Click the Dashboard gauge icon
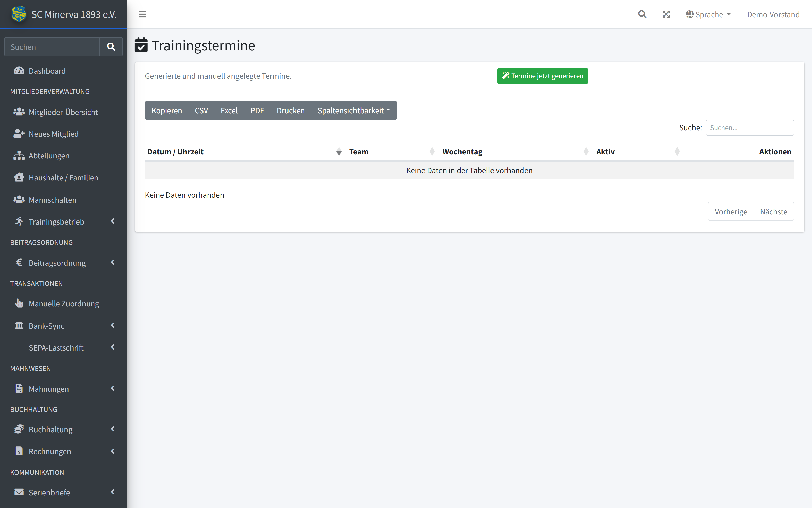 [x=19, y=71]
